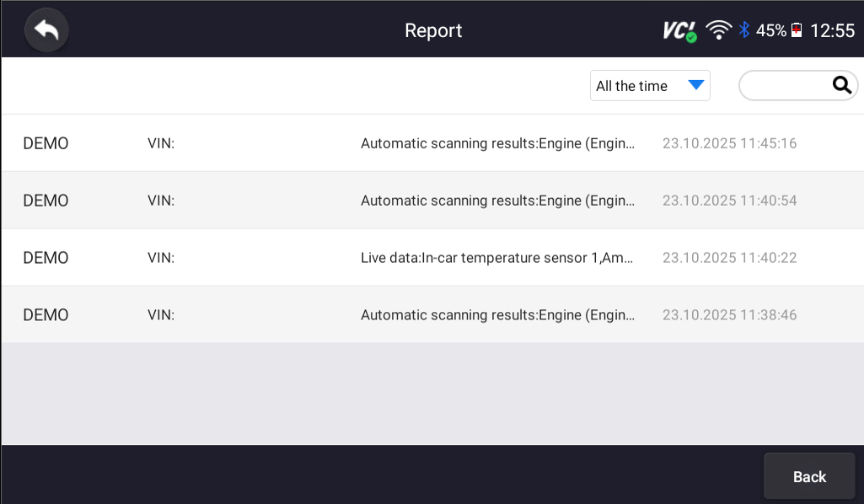Image resolution: width=864 pixels, height=504 pixels.
Task: Tap the Bluetooth status icon
Action: [743, 29]
